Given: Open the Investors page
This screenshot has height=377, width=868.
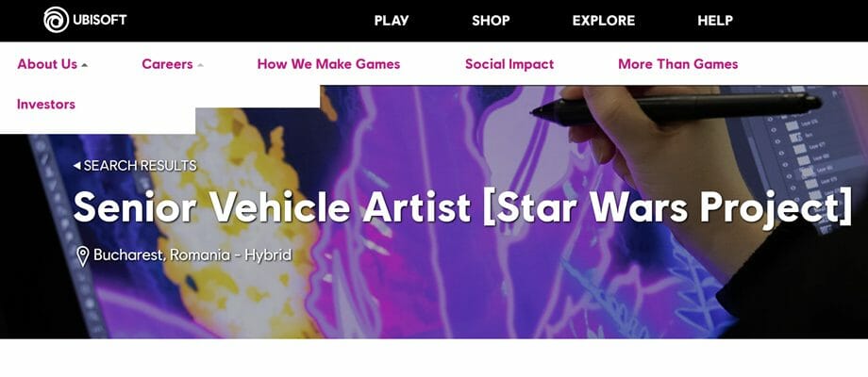Looking at the screenshot, I should point(46,105).
